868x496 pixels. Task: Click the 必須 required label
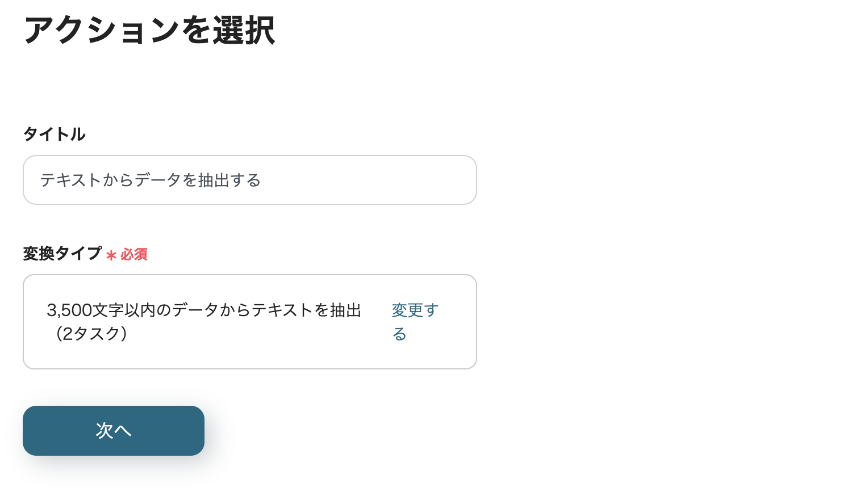tap(134, 254)
